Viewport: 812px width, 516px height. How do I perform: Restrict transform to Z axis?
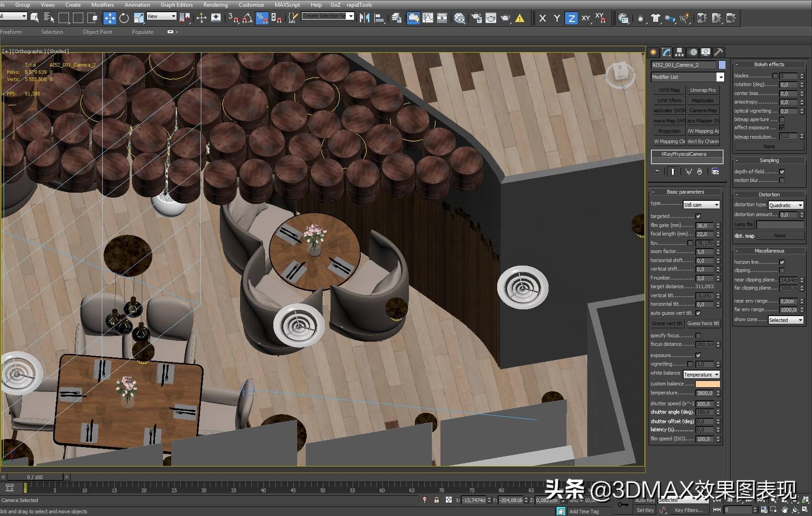(572, 18)
